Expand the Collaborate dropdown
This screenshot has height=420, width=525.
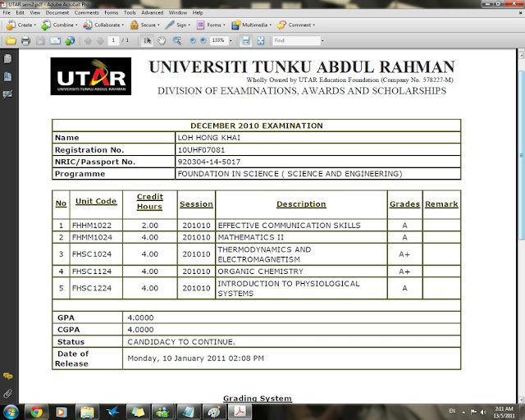pos(103,25)
